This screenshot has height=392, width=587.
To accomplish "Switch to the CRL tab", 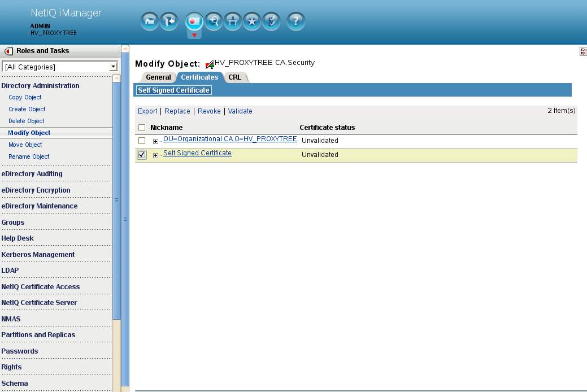I will [x=234, y=77].
